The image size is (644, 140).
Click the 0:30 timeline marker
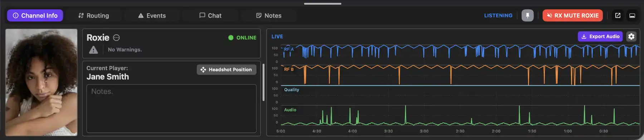coord(604,131)
